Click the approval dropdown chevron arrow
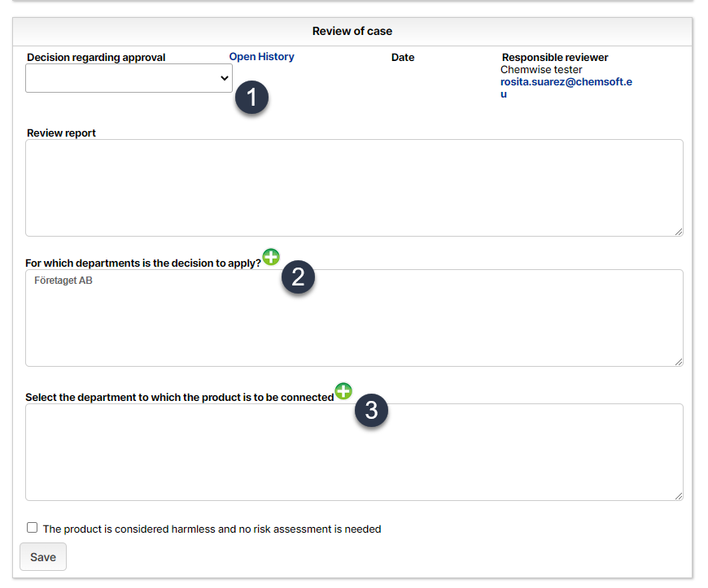 coord(225,78)
